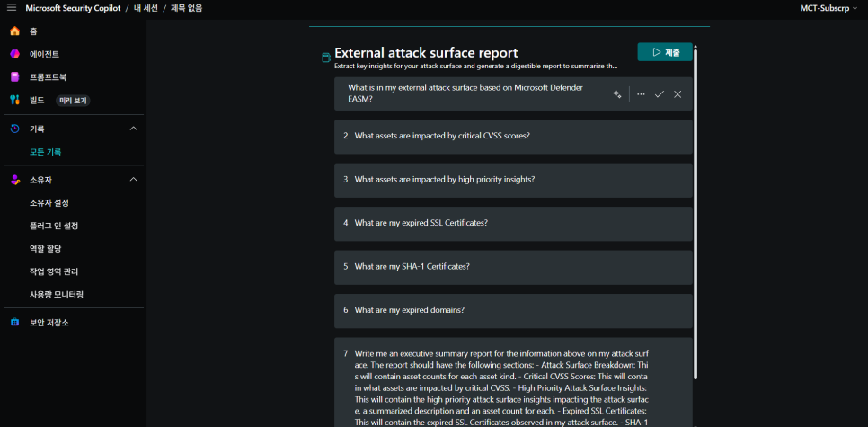Click the promptbook icon beside report title
This screenshot has height=427, width=868.
(326, 58)
